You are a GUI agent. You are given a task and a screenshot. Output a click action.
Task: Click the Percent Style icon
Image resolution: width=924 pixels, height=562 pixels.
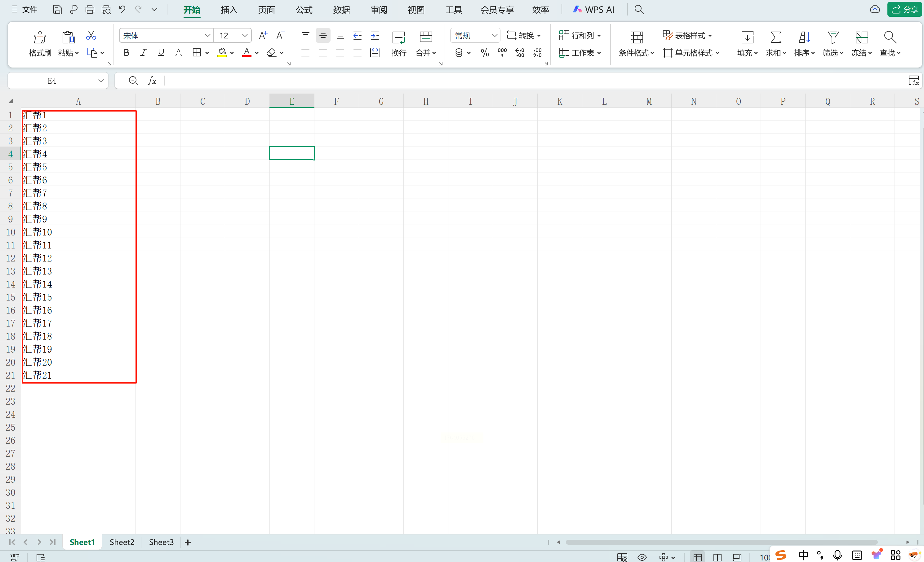tap(485, 53)
